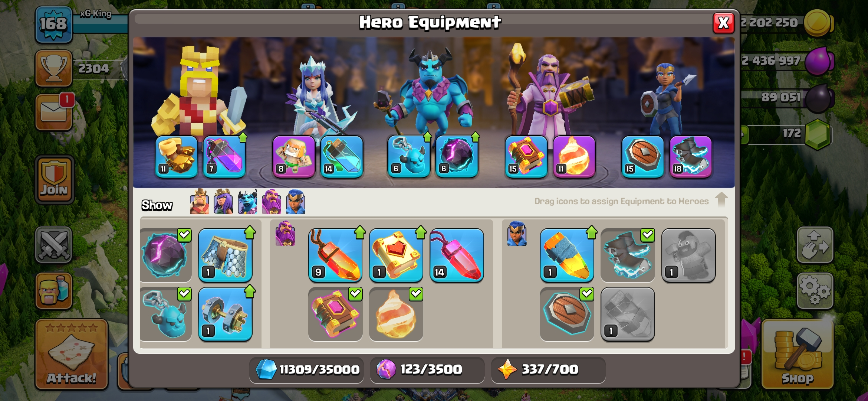Close the Hero Equipment window

pos(723,23)
